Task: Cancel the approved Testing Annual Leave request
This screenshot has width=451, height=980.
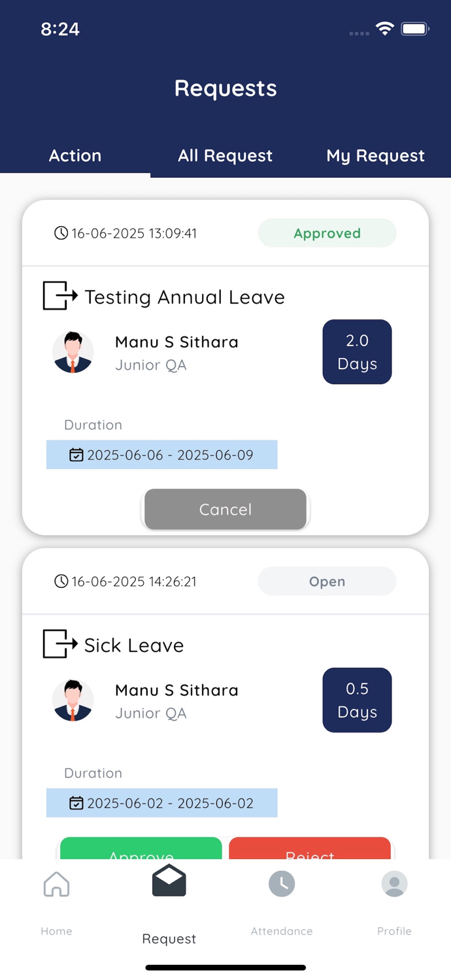Action: tap(225, 509)
